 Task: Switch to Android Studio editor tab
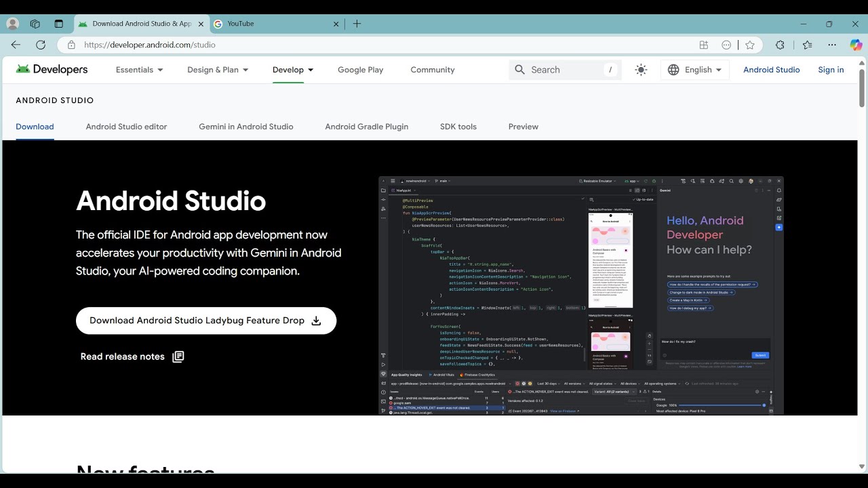pyautogui.click(x=126, y=127)
